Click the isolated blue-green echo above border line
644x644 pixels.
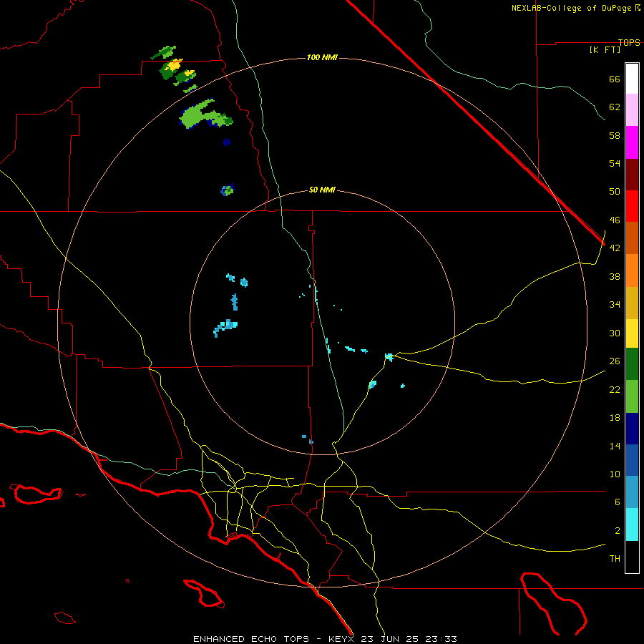point(228,190)
